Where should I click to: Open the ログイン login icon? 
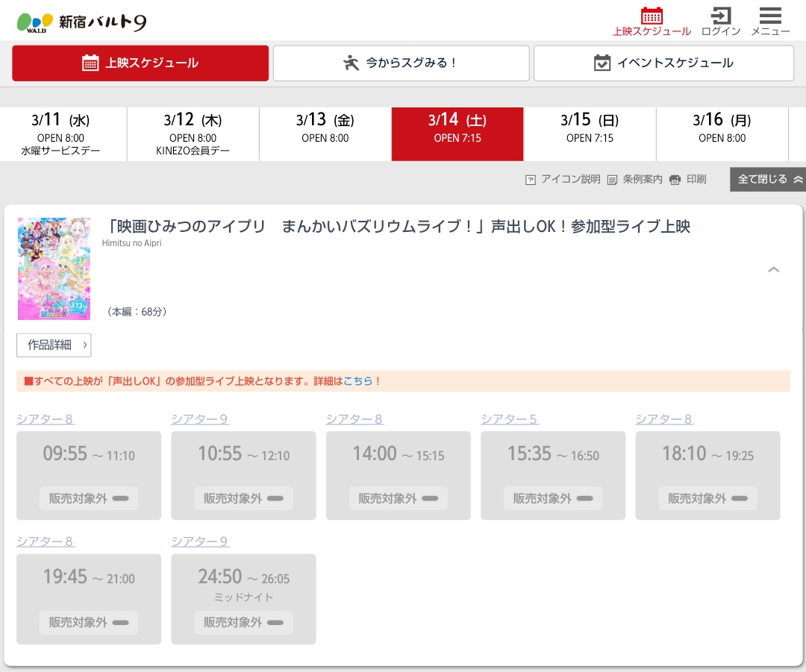[x=721, y=22]
